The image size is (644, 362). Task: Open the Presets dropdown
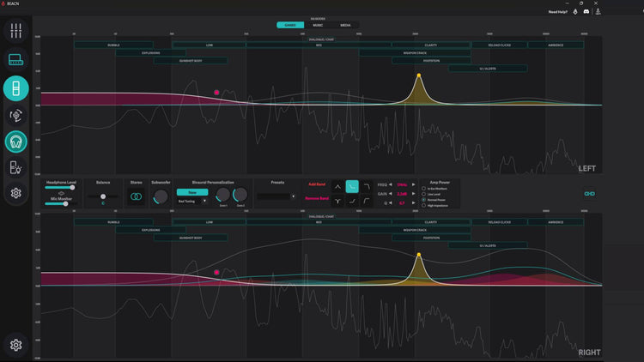point(276,196)
